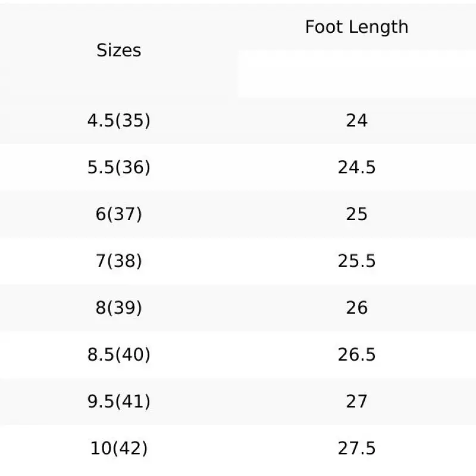Click the foot length value 26
This screenshot has height=476, width=476.
click(356, 308)
